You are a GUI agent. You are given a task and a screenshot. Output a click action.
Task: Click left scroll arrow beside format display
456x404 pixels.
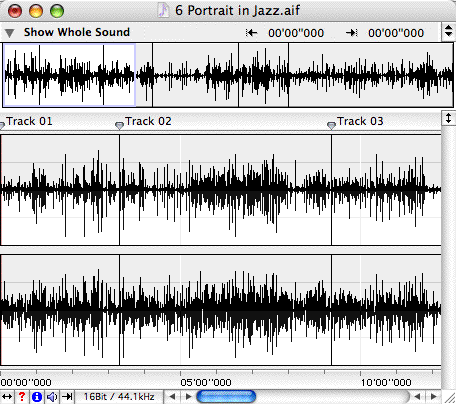click(x=172, y=397)
